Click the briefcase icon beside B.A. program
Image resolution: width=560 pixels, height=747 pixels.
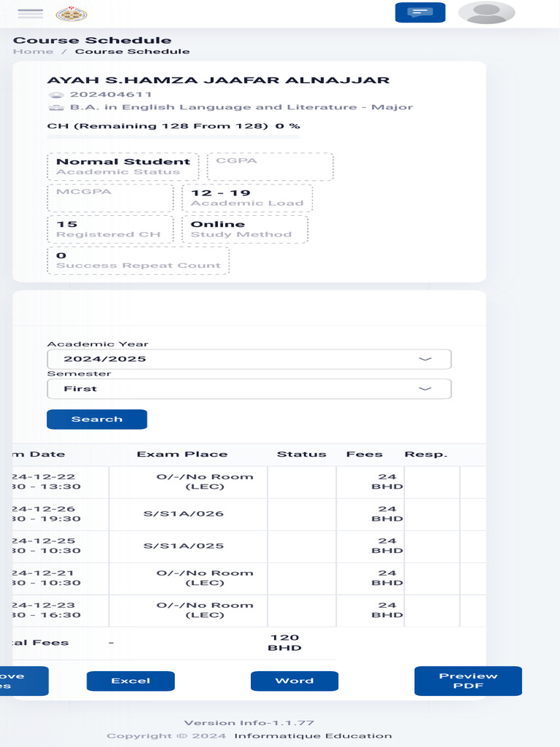[56, 108]
